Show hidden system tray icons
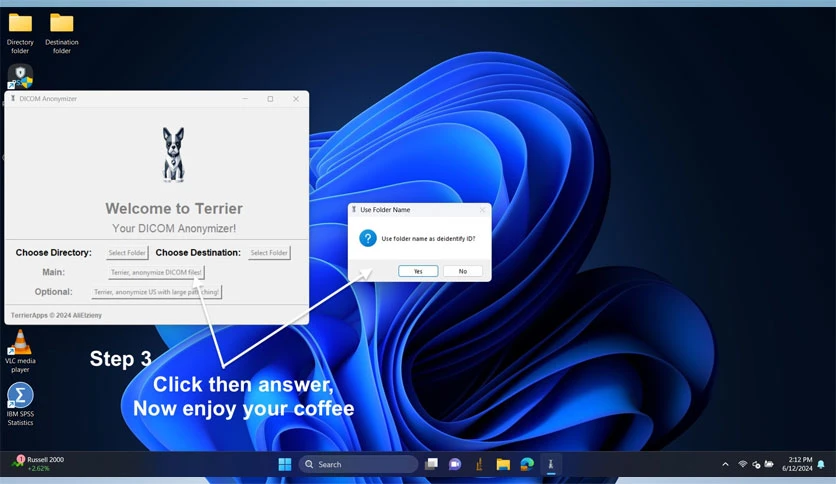The width and height of the screenshot is (836, 484). coord(726,464)
